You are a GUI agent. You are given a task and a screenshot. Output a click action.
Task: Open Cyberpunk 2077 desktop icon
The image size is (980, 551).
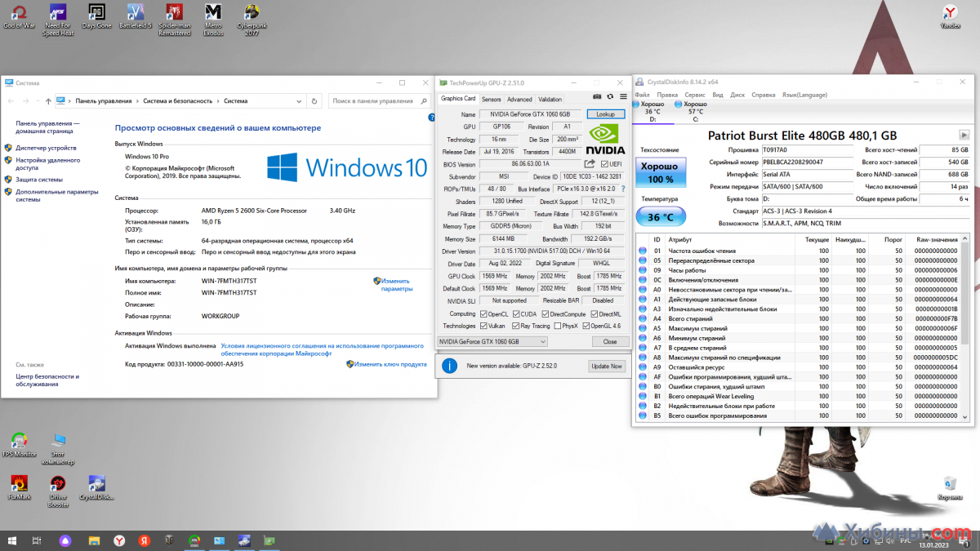252,20
